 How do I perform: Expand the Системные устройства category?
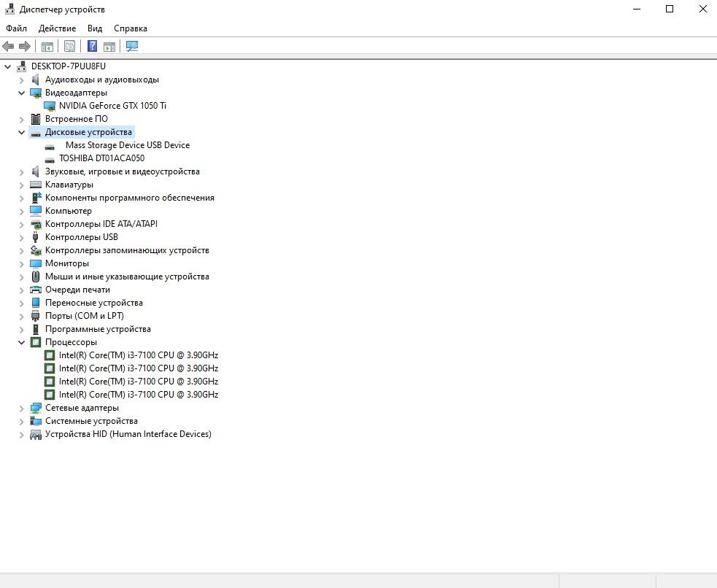tap(21, 422)
